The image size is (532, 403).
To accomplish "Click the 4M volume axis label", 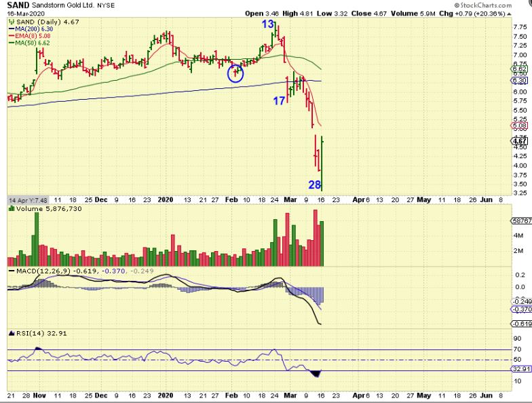I will click(x=518, y=235).
